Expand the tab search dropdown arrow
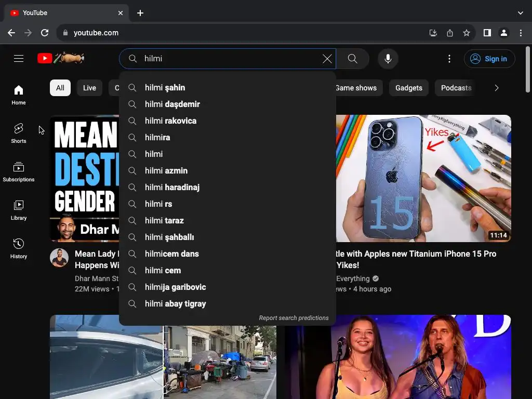 coord(521,13)
